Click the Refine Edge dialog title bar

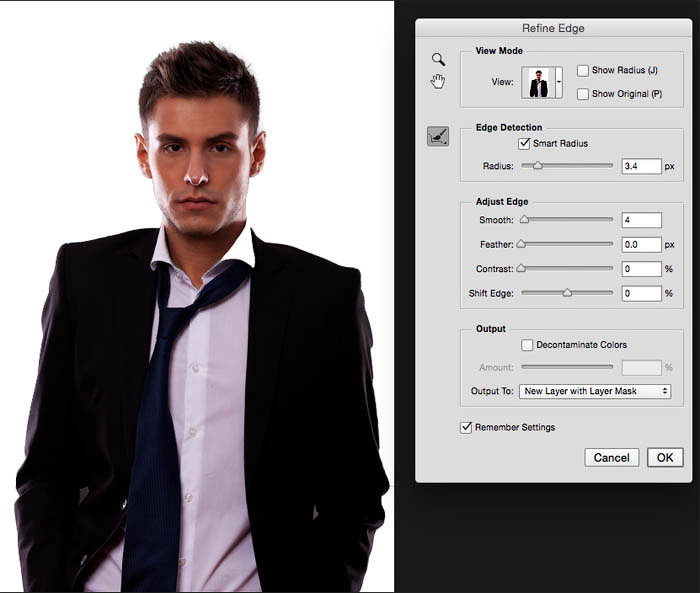(553, 28)
